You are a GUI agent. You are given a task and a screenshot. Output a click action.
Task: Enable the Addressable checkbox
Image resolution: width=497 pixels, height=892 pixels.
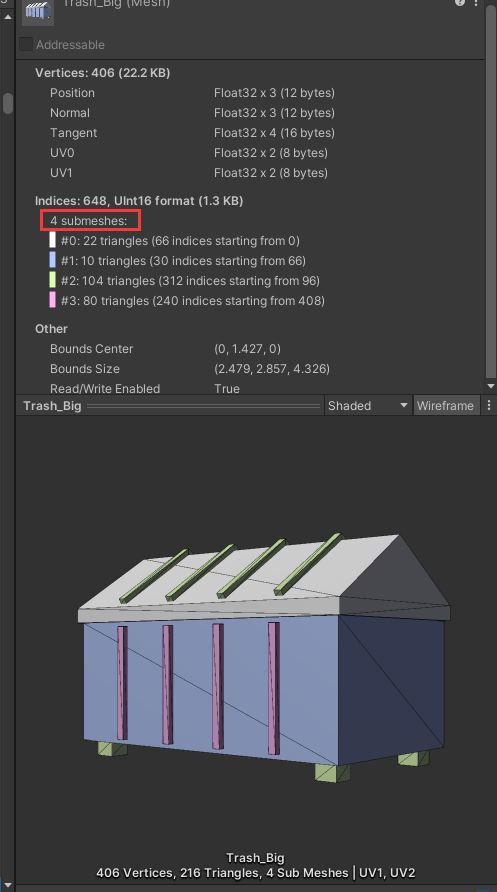[x=26, y=44]
